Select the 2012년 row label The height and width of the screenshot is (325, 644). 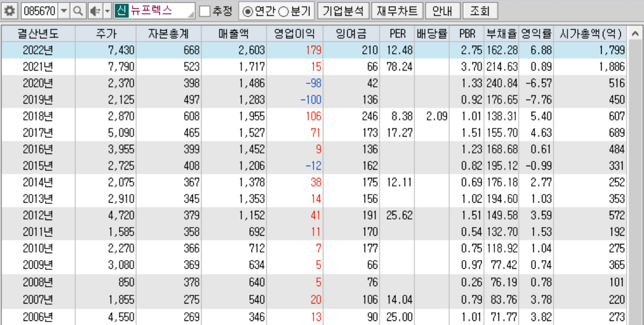(38, 216)
